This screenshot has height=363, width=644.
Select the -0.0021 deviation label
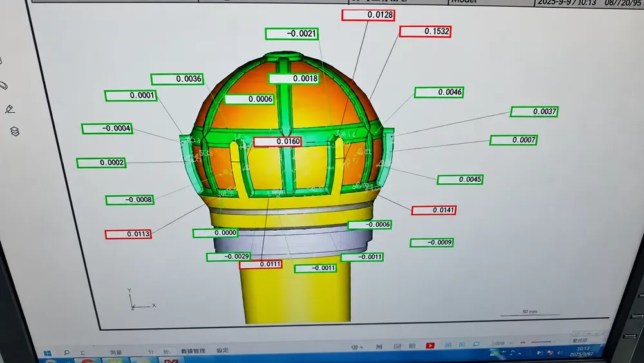tap(292, 34)
